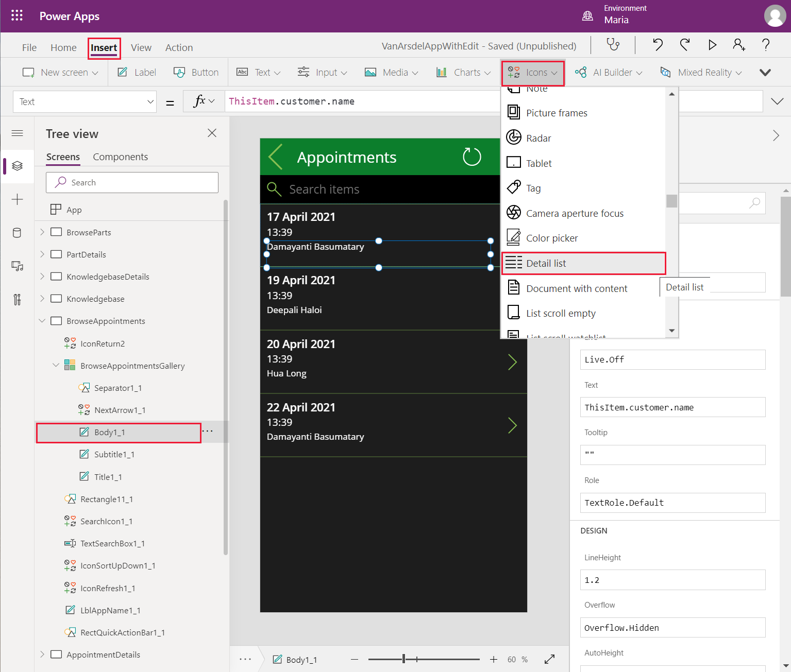
Task: Open the Environment globe icon
Action: click(587, 16)
